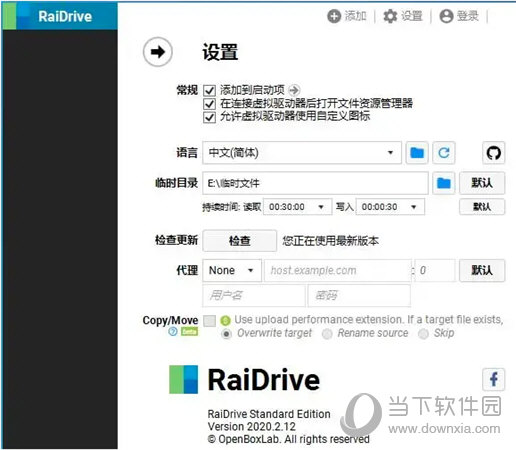Image resolution: width=516 pixels, height=450 pixels.
Task: Click the refresh language icon
Action: 444,153
